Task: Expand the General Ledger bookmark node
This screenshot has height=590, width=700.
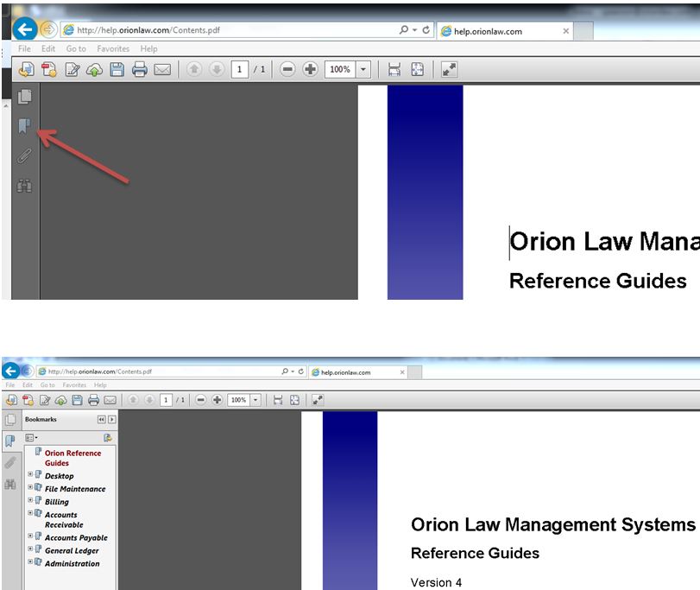Action: (30, 549)
